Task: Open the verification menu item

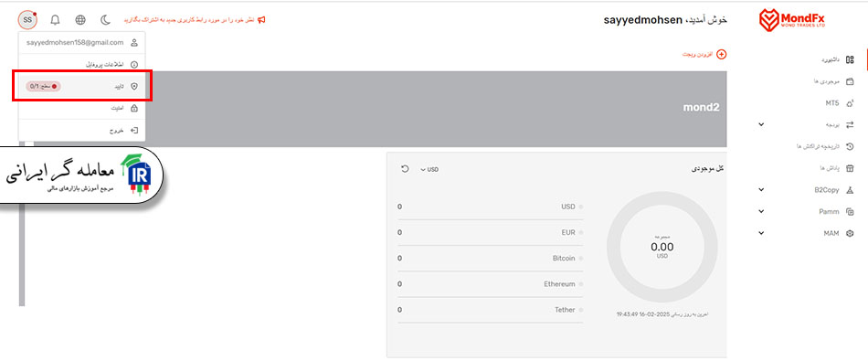Action: click(82, 87)
